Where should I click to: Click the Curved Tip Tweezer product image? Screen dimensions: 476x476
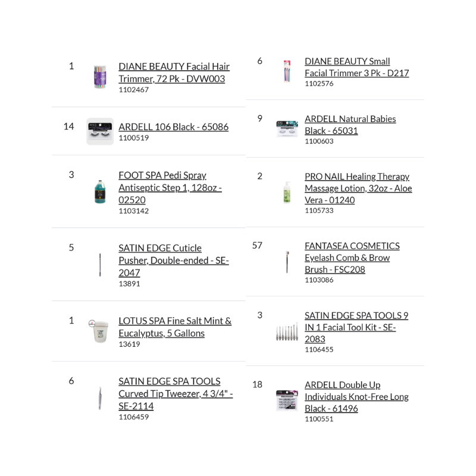[100, 398]
